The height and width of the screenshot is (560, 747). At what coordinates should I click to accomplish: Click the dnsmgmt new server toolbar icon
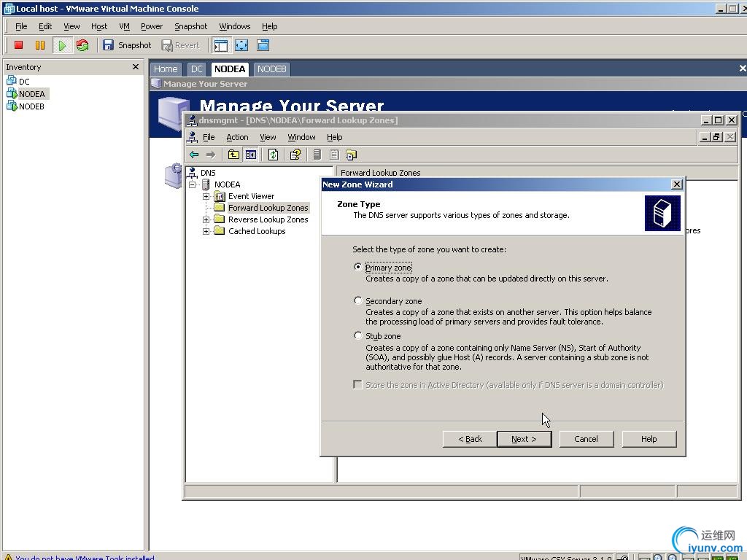(317, 155)
